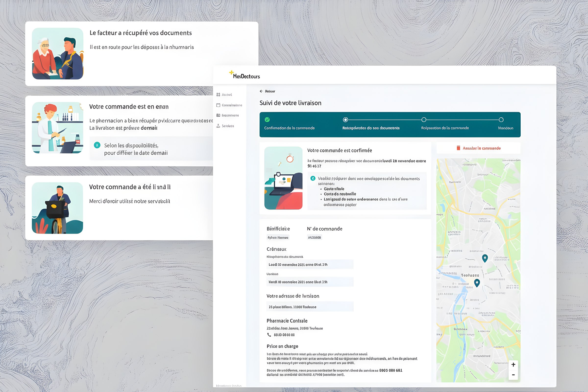Click the phone icon under Pharmacie Centrale
Screen dimensions: 588x392
269,335
